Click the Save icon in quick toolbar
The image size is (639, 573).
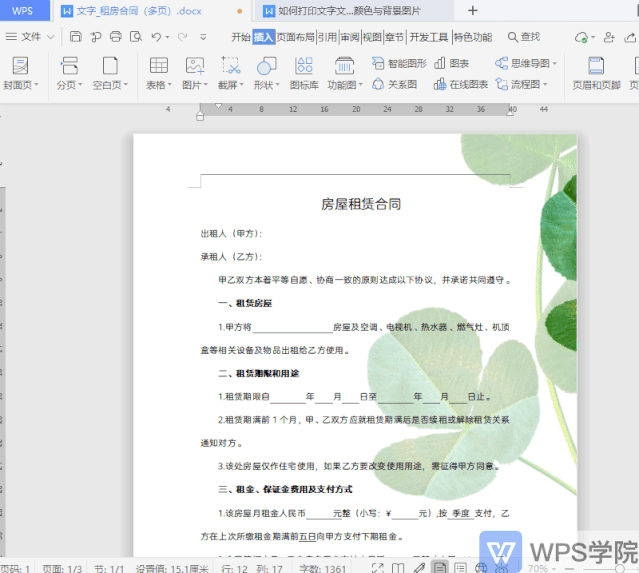(75, 37)
